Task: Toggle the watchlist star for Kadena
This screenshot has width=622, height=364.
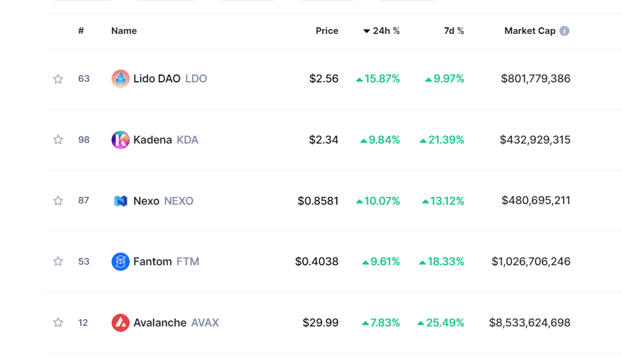Action: click(x=58, y=140)
